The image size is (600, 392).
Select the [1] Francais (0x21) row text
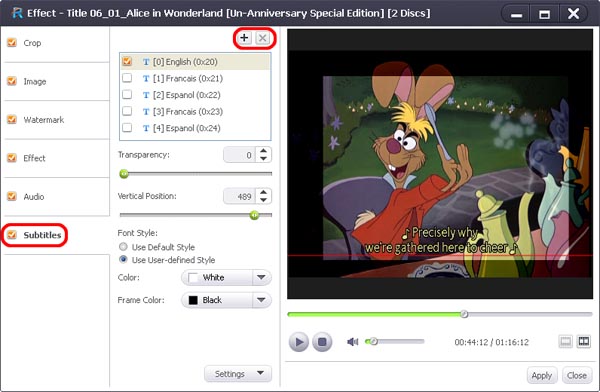point(188,78)
